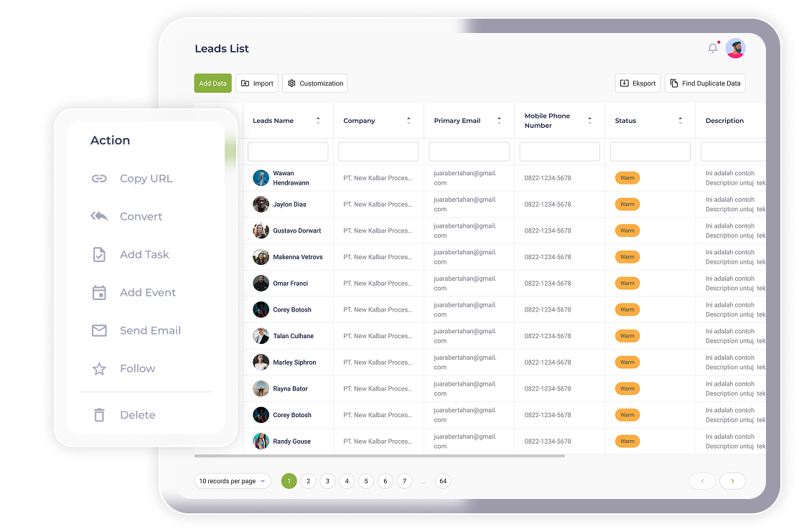Sort by the Company column arrows
799x532 pixels.
point(408,121)
